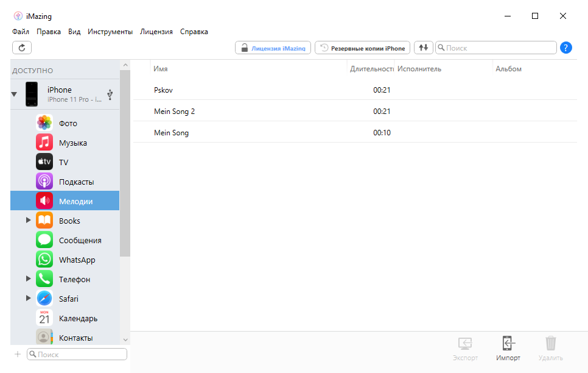Open the Инструменты menu
Viewport: 588px width, 373px height.
click(x=110, y=32)
